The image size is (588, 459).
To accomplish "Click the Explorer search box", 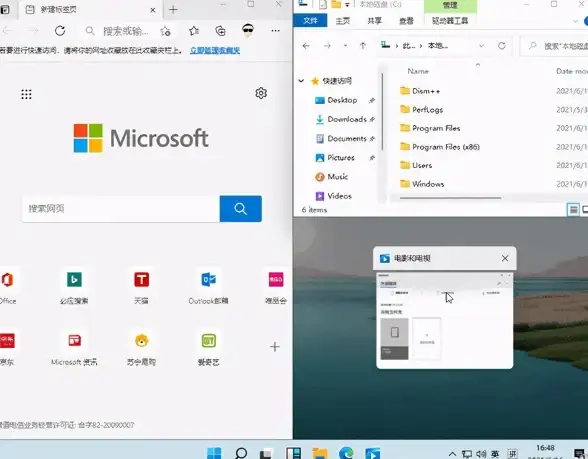I will [x=555, y=46].
